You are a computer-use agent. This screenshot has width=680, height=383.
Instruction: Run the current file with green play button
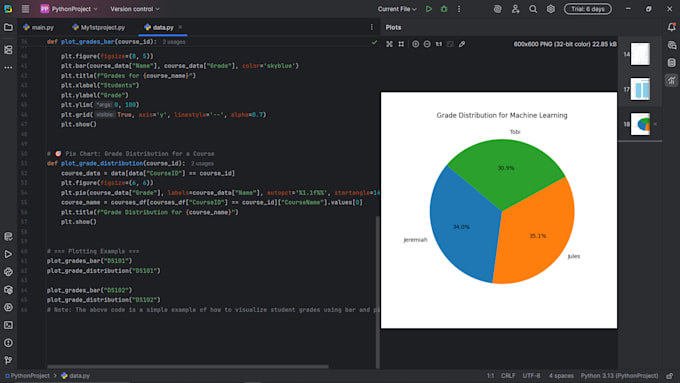pos(428,9)
